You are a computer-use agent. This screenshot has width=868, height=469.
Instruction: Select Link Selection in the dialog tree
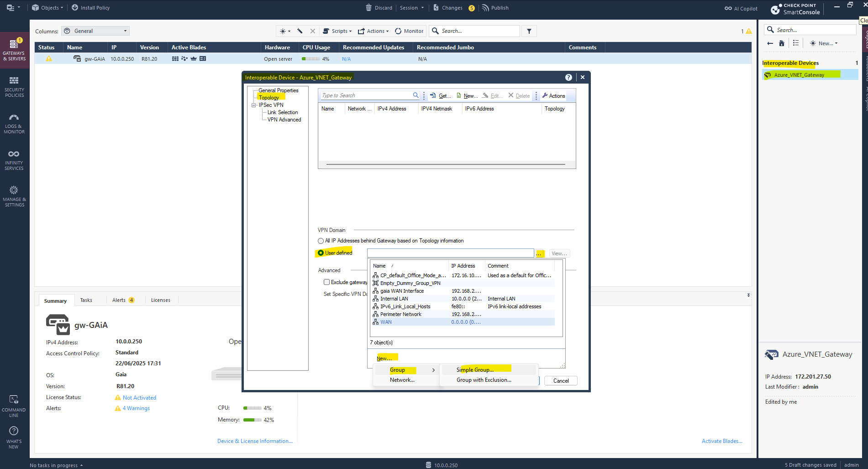point(283,112)
